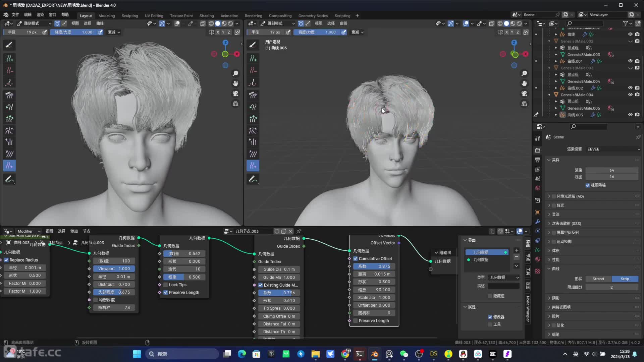Collapse the 采样 panel

[549, 160]
